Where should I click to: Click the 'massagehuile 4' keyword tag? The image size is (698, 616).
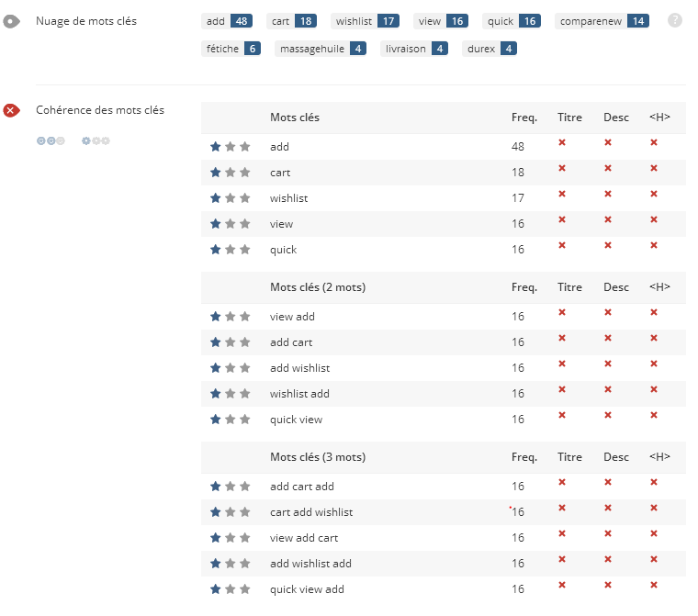tap(321, 49)
